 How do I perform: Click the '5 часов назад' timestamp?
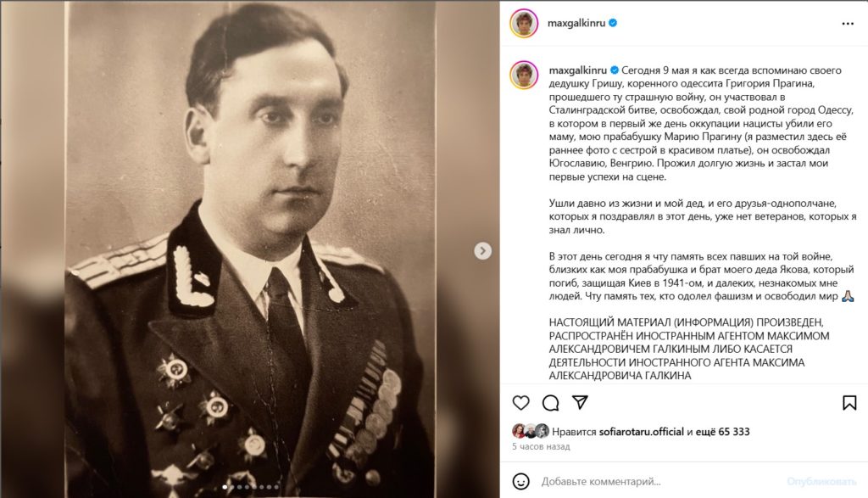point(541,446)
